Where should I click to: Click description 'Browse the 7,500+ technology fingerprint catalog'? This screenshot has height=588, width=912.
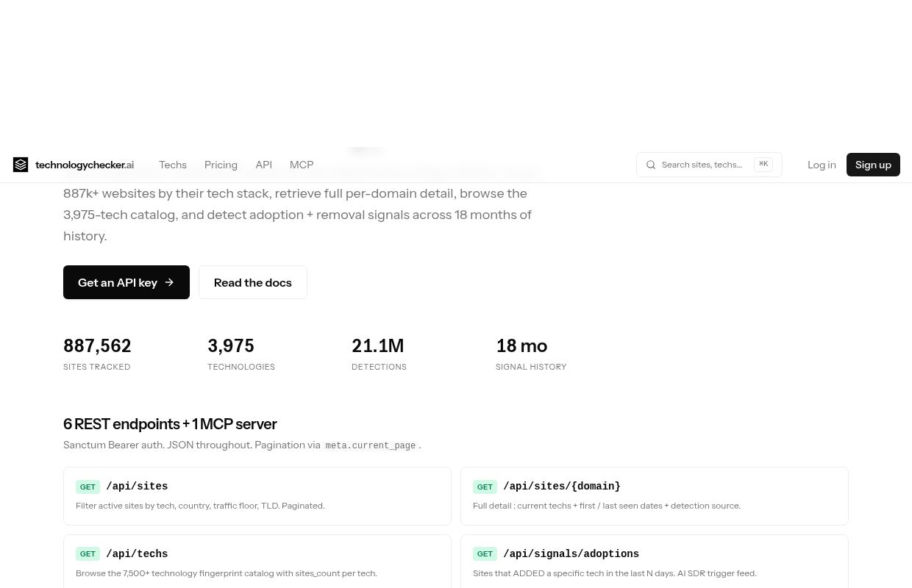(x=227, y=573)
